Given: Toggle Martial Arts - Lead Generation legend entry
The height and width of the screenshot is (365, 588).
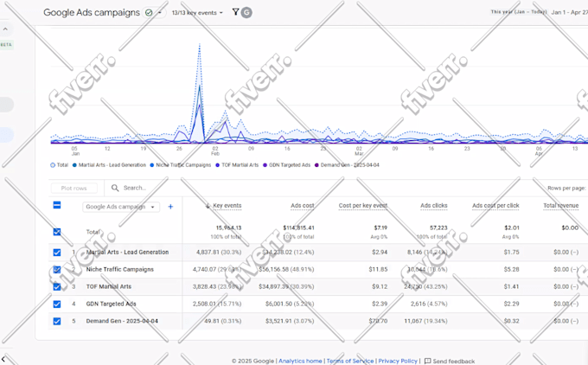Looking at the screenshot, I should [x=109, y=165].
